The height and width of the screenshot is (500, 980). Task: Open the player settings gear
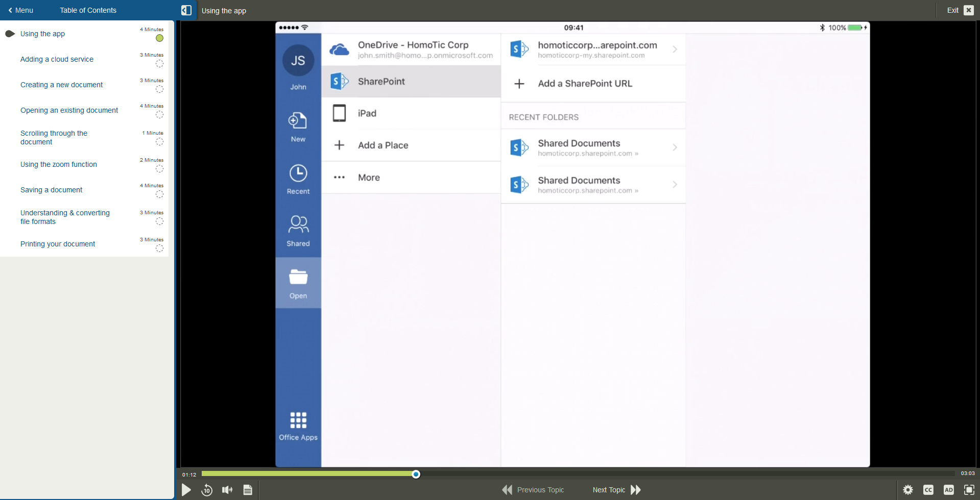tap(908, 489)
